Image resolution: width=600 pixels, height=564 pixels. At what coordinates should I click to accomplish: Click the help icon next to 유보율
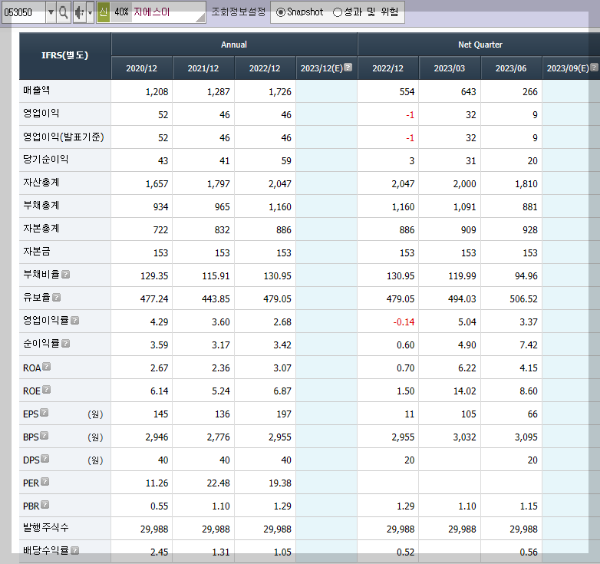coord(57,297)
